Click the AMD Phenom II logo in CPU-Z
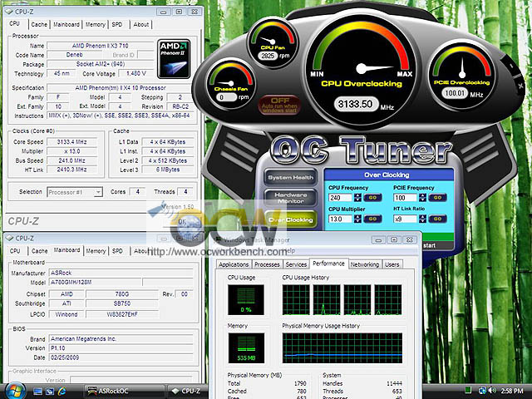This screenshot has height=399, width=532. coord(174,59)
